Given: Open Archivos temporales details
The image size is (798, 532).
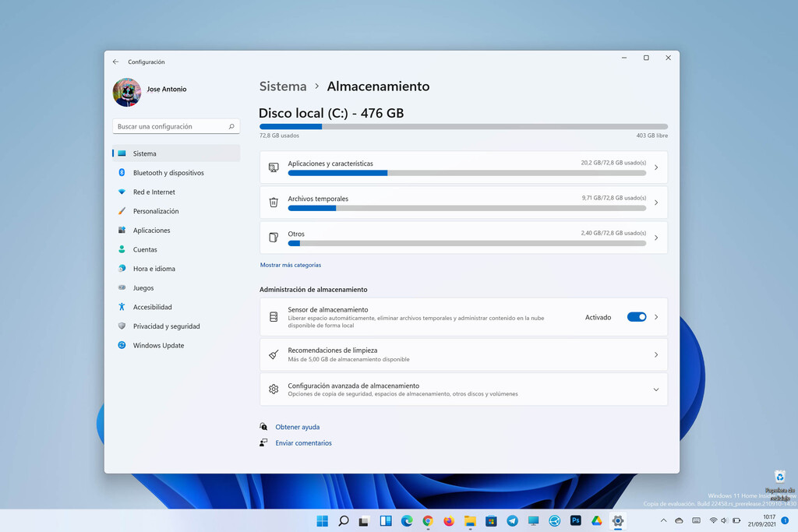Looking at the screenshot, I should [463, 203].
